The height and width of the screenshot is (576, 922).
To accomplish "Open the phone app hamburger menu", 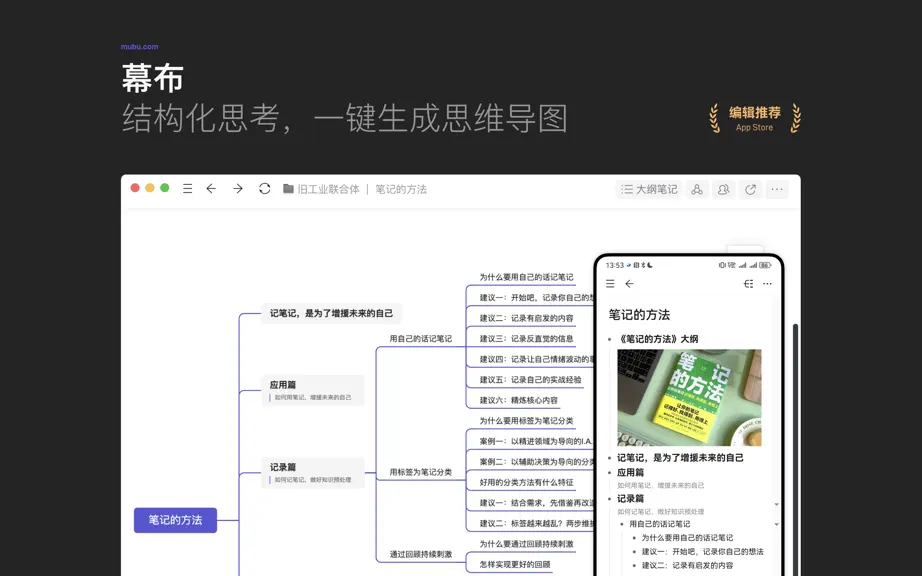I will point(610,284).
